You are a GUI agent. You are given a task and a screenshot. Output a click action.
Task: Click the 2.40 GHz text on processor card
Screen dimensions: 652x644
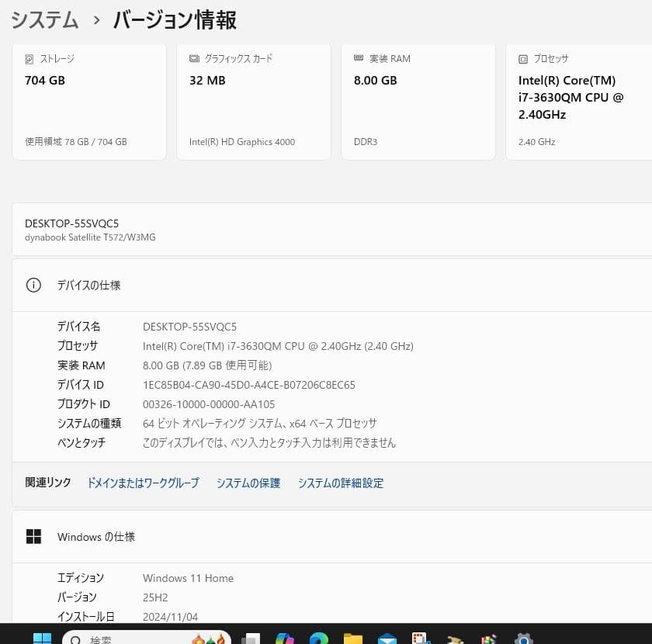(537, 142)
